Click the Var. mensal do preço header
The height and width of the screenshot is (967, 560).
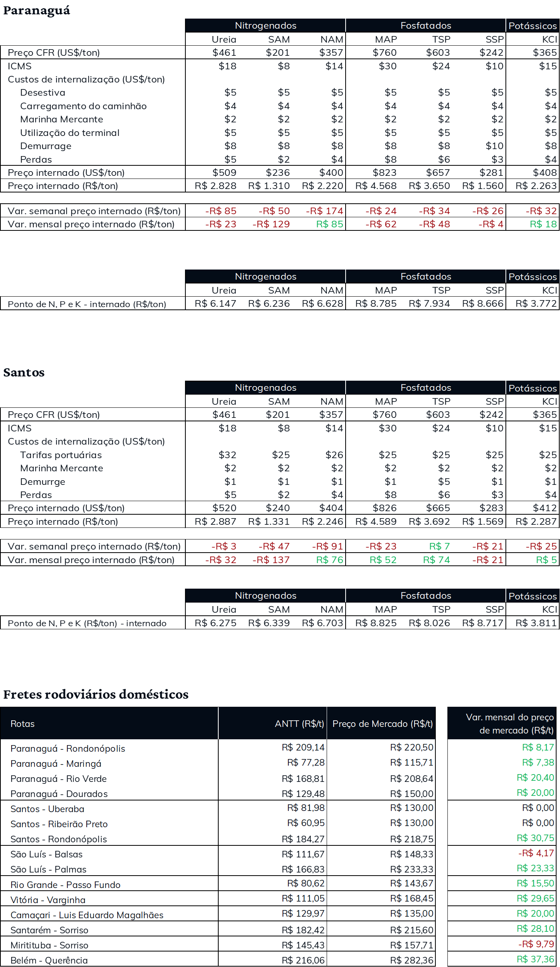pyautogui.click(x=509, y=723)
